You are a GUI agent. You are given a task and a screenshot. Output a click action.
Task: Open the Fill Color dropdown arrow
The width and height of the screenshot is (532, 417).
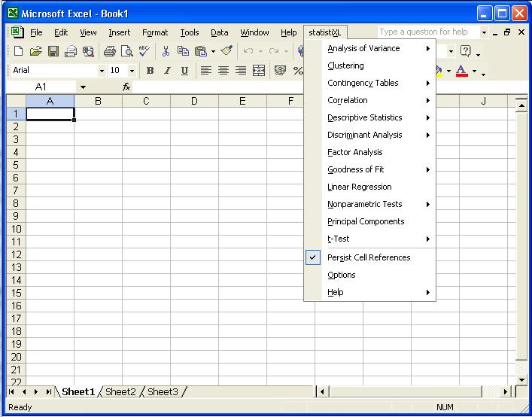(448, 71)
